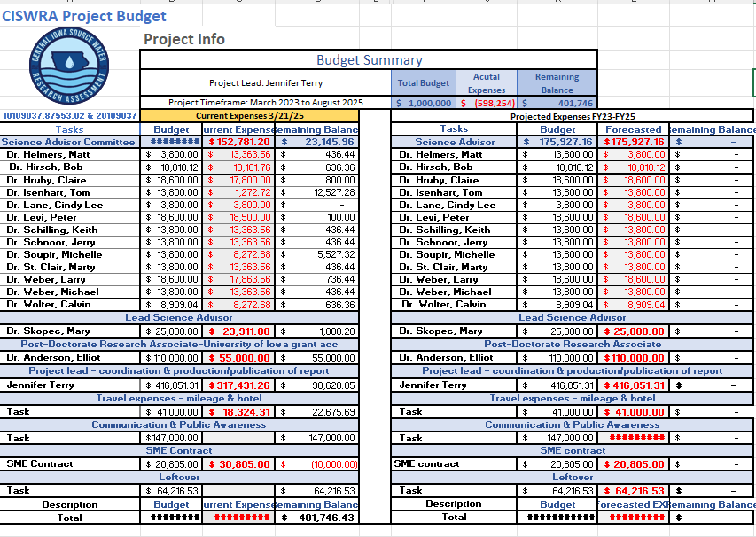Click Dr. Hruby's 800.00 remaining balance

click(x=316, y=180)
